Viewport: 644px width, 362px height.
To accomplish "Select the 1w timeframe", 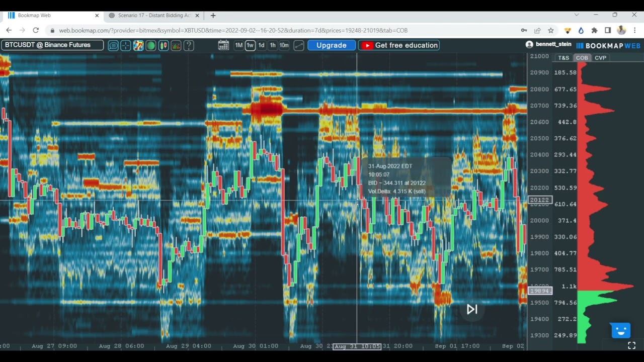I will pyautogui.click(x=250, y=45).
